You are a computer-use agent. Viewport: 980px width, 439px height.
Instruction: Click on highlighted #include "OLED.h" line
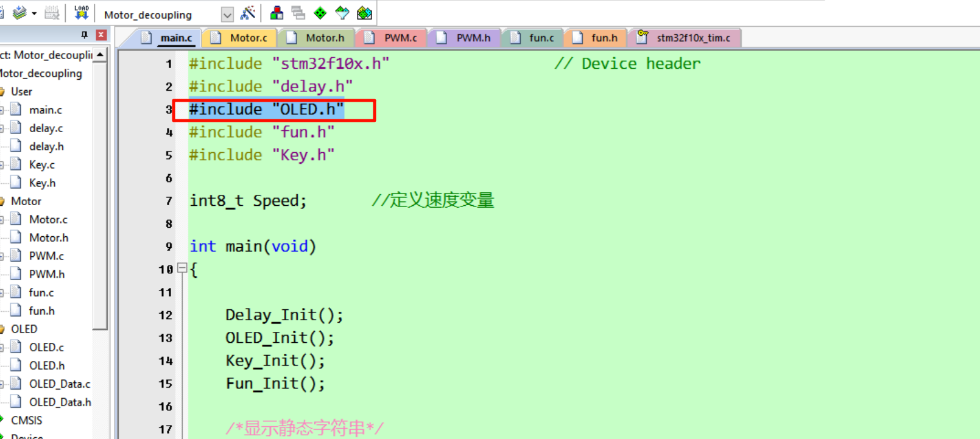(266, 110)
